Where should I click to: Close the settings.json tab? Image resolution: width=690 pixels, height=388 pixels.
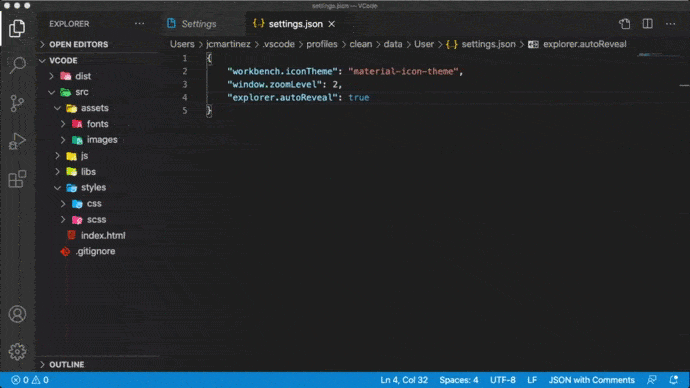click(x=332, y=24)
